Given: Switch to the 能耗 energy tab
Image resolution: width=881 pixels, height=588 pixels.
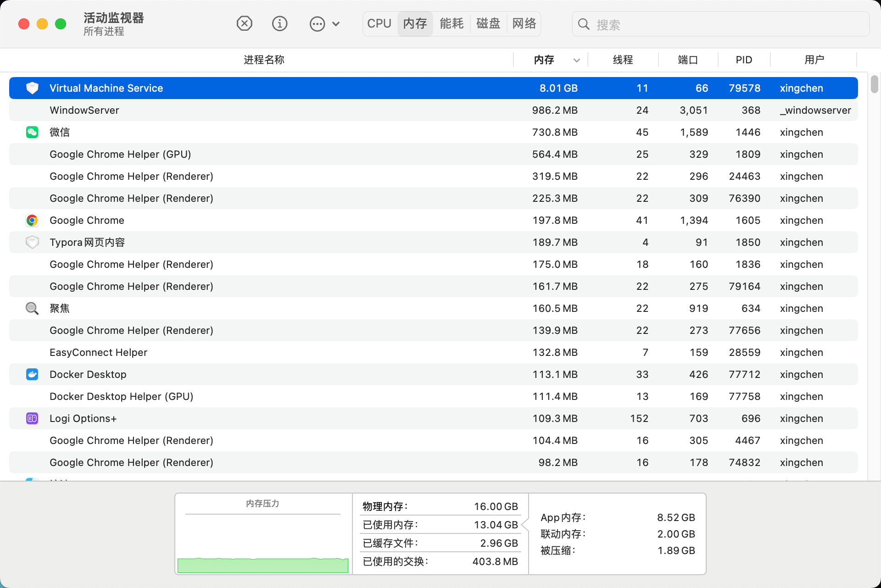Looking at the screenshot, I should pyautogui.click(x=451, y=23).
